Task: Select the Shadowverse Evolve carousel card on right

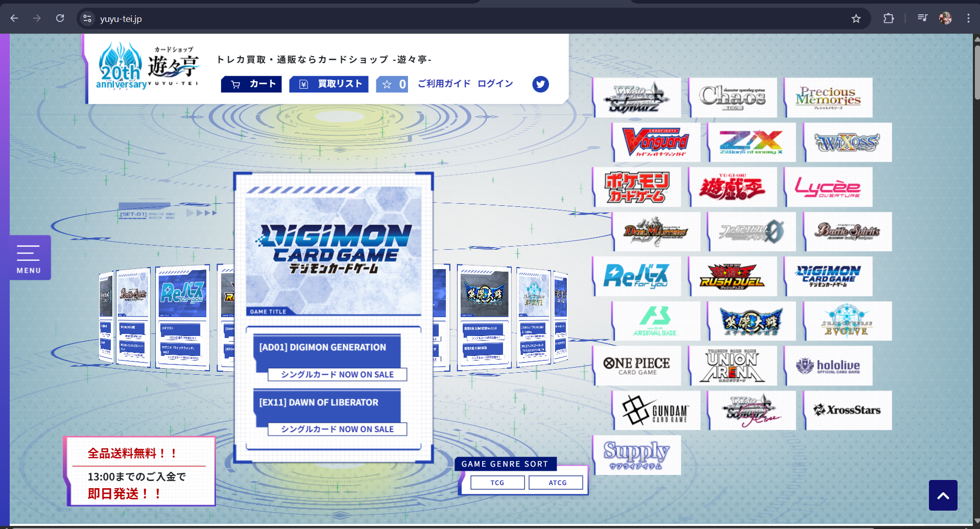Action: coord(533,317)
